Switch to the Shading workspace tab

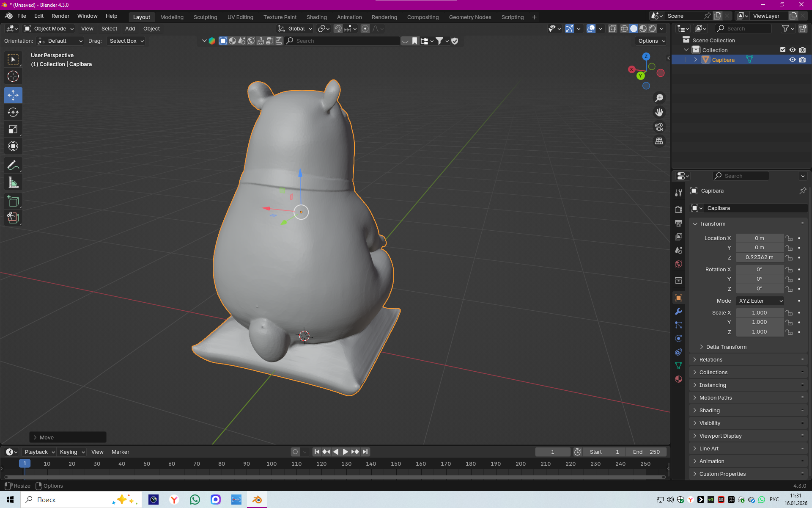316,17
